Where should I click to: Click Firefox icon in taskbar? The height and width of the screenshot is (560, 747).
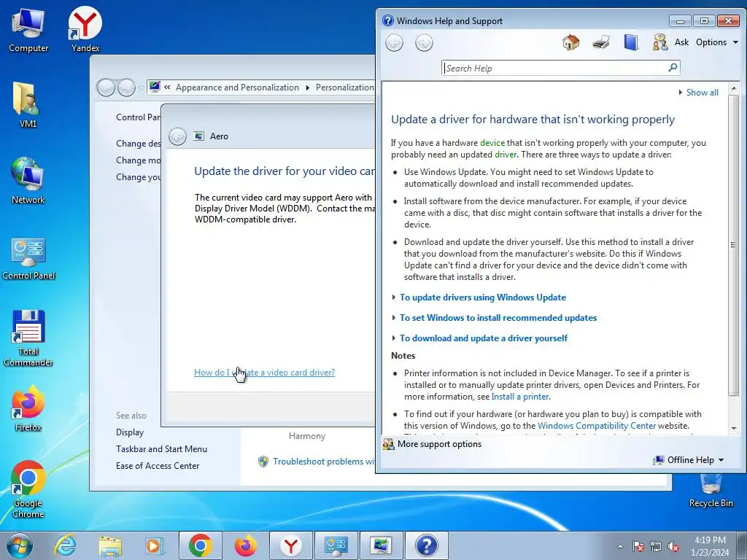[x=246, y=545]
